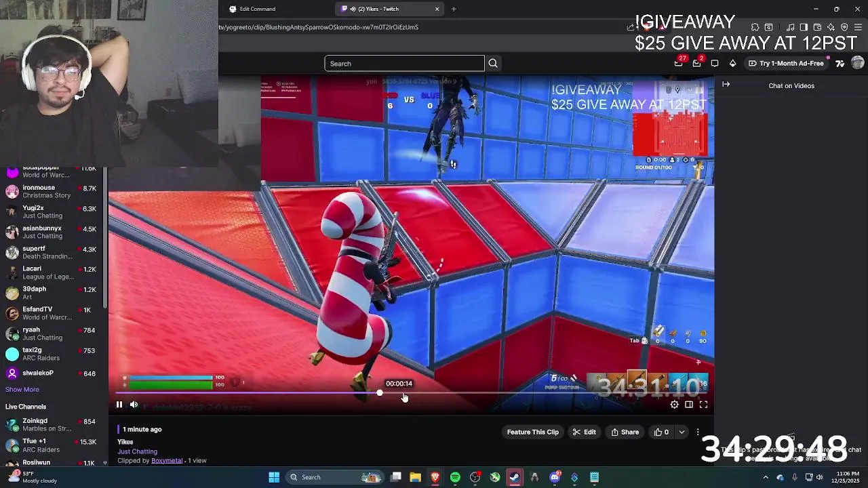
Task: Open the Windows Start menu
Action: tap(274, 477)
